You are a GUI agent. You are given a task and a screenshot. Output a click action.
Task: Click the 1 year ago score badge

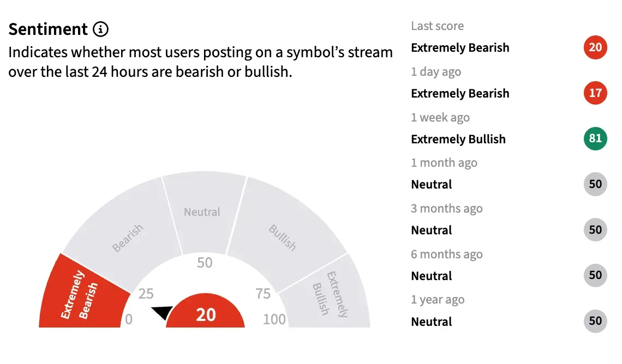[x=595, y=321]
